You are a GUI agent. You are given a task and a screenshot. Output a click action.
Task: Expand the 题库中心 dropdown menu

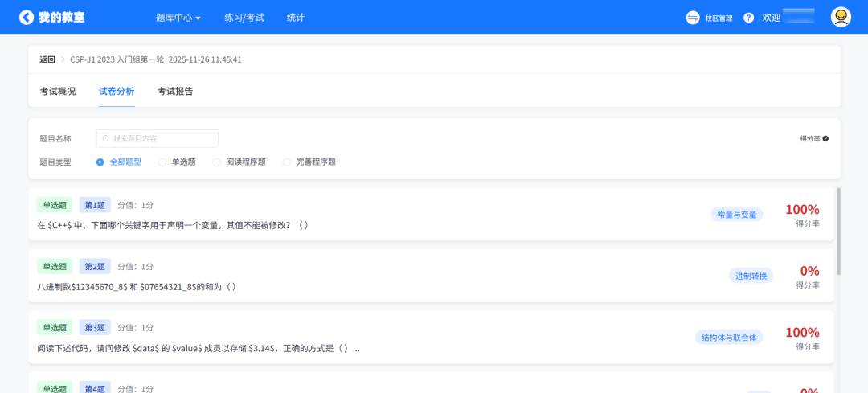coord(178,18)
